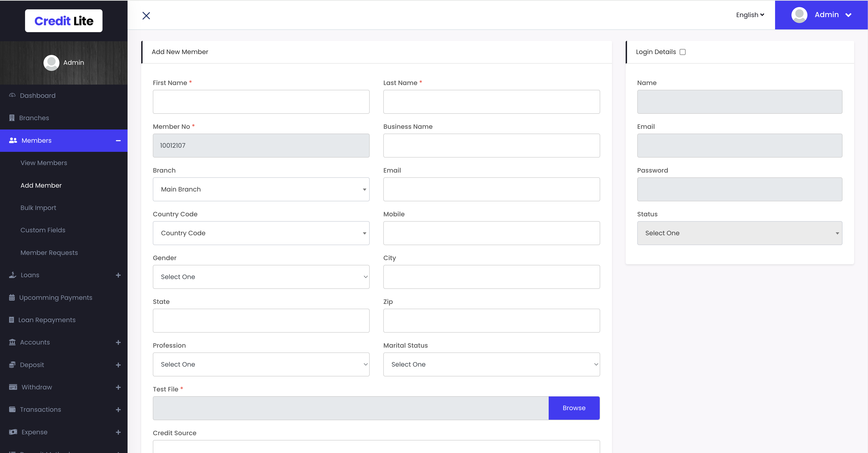Click the Loans hand-with-money icon

click(13, 275)
